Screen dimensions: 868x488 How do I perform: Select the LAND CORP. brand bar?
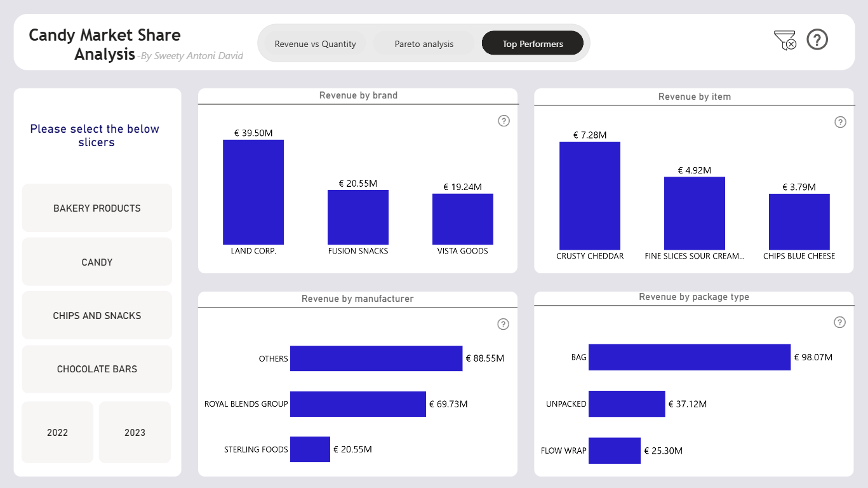[253, 192]
